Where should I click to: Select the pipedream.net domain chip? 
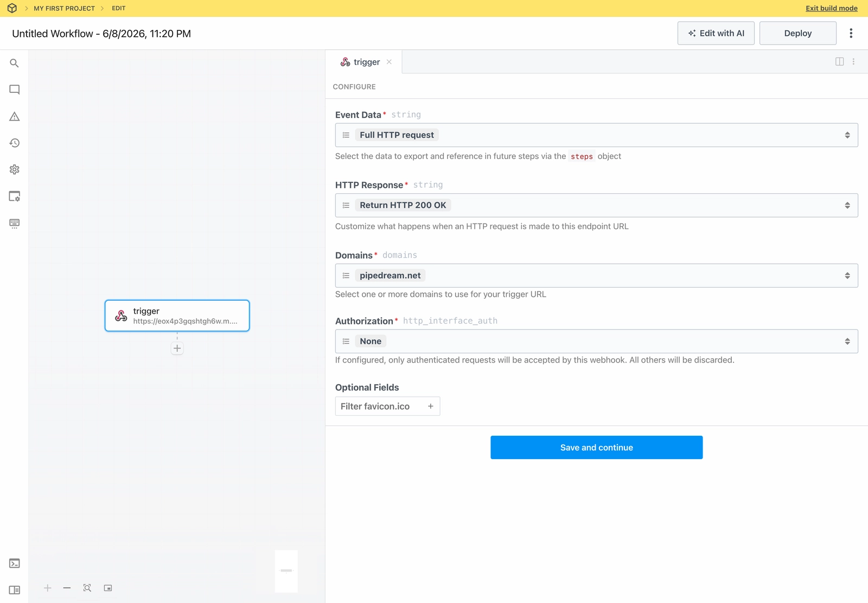point(390,276)
